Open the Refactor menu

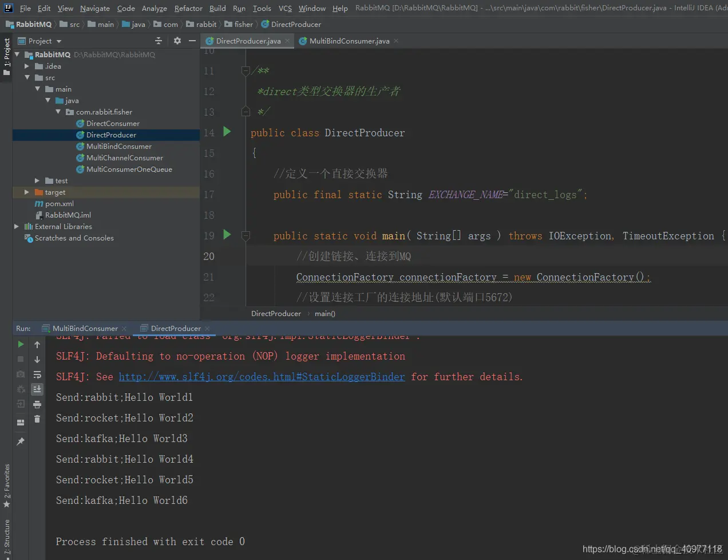[x=188, y=8]
